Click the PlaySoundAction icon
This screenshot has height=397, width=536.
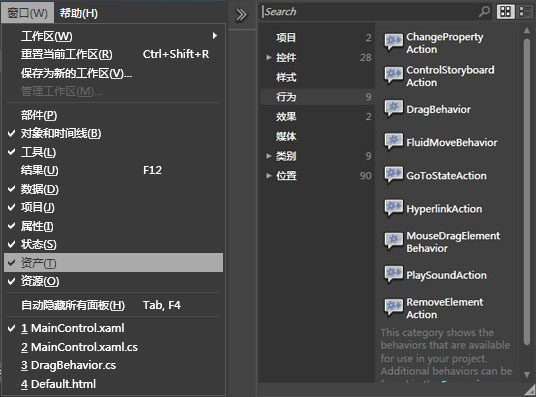[x=393, y=275]
